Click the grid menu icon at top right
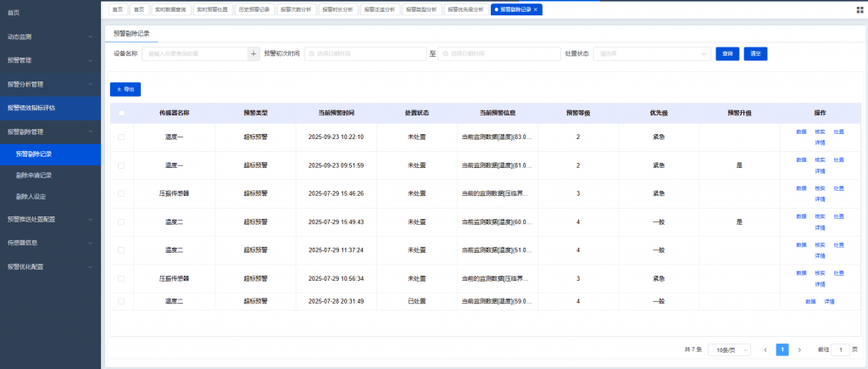The width and height of the screenshot is (868, 369). tap(860, 10)
